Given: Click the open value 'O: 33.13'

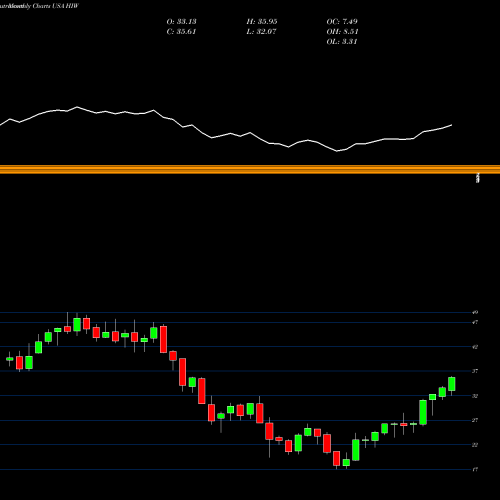Looking at the screenshot, I should point(181,22).
